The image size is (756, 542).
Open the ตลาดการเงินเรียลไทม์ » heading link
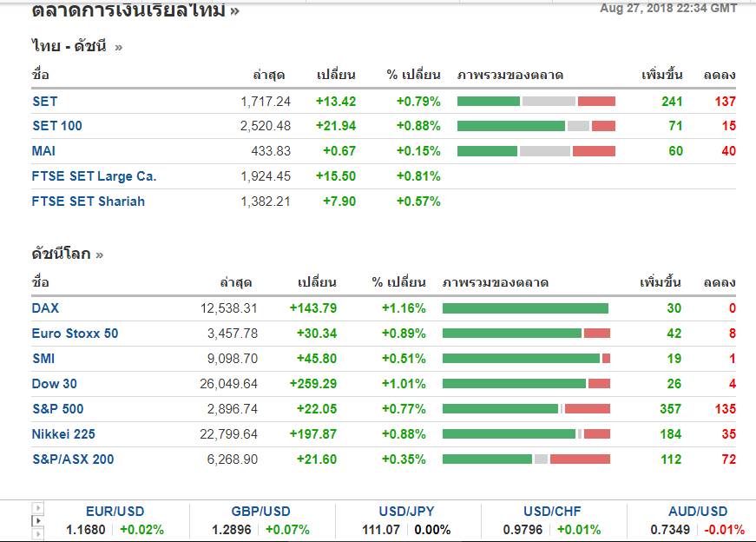135,10
